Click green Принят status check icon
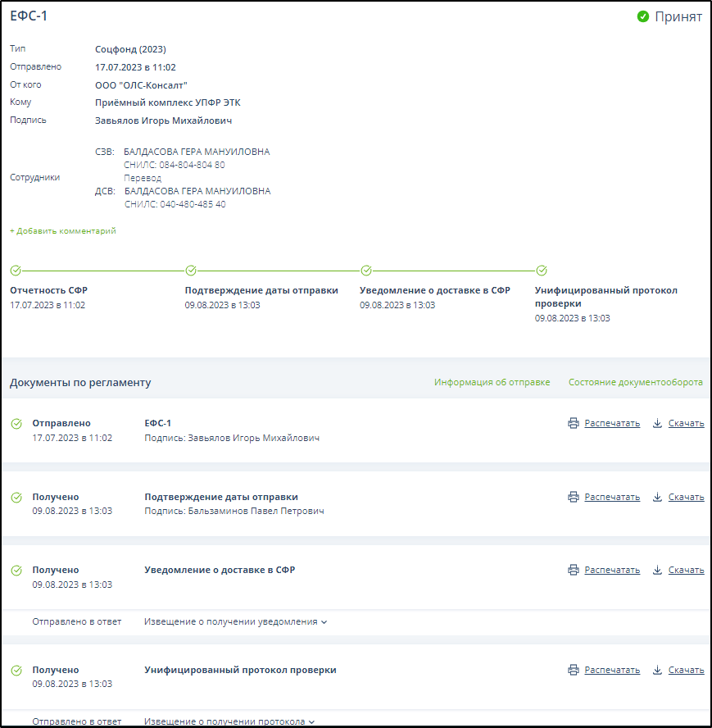Viewport: 712px width, 728px height. click(x=643, y=16)
